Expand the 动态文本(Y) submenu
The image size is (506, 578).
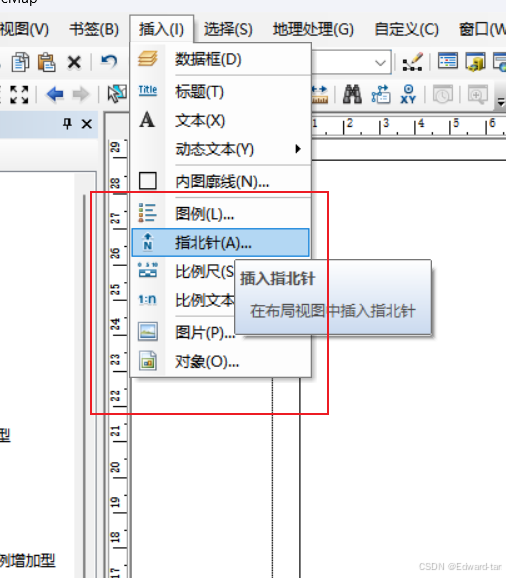(x=220, y=149)
